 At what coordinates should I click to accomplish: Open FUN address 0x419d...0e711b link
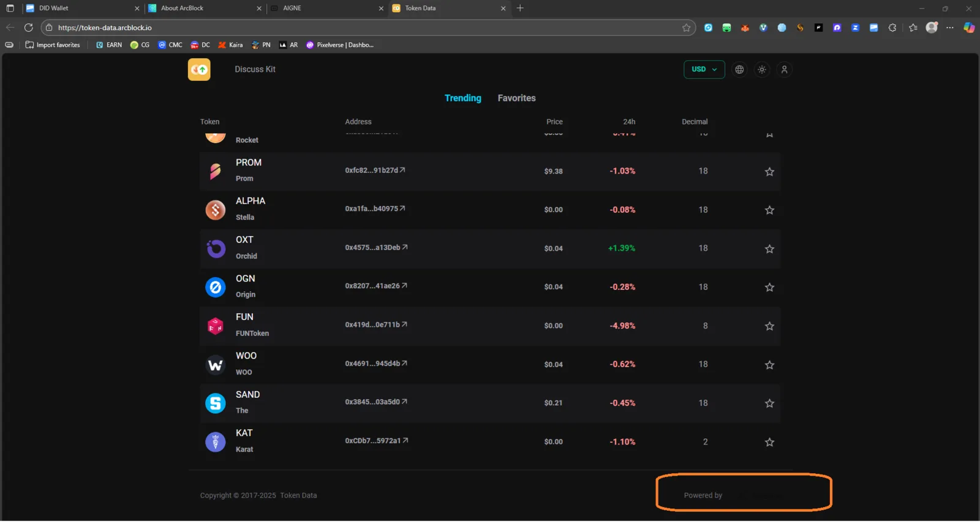tap(376, 325)
